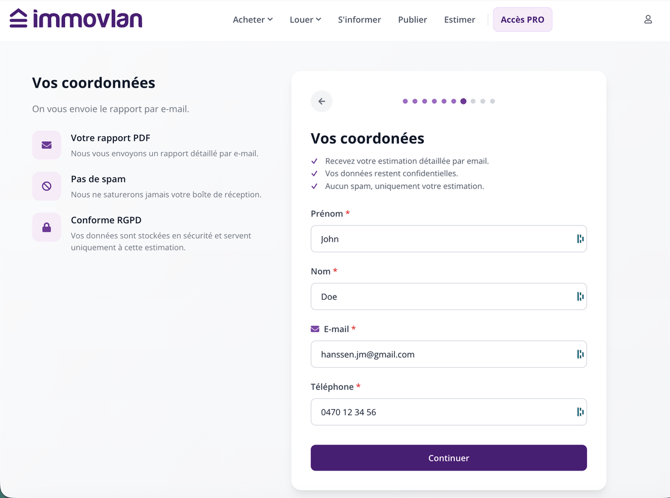Screen dimensions: 670x498
Task: Click the no-spam circle icon
Action: click(47, 186)
